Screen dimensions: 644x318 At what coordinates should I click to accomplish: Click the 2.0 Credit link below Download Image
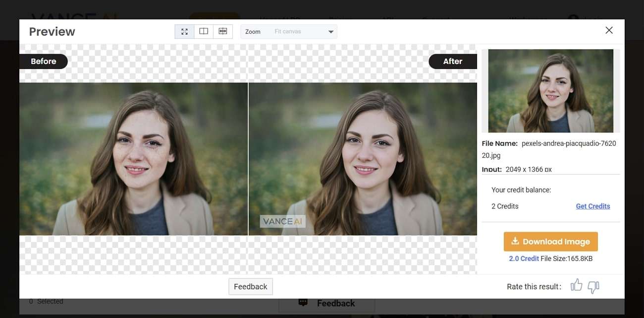[x=523, y=258]
